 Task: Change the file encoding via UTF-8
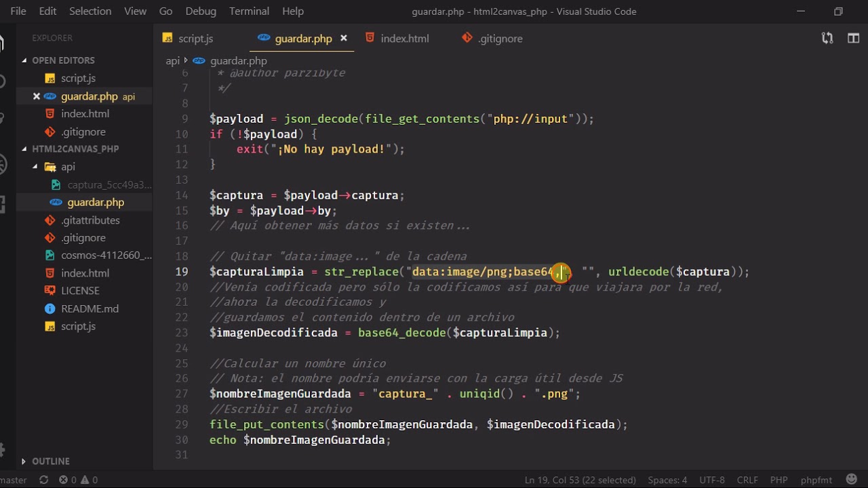tap(712, 480)
